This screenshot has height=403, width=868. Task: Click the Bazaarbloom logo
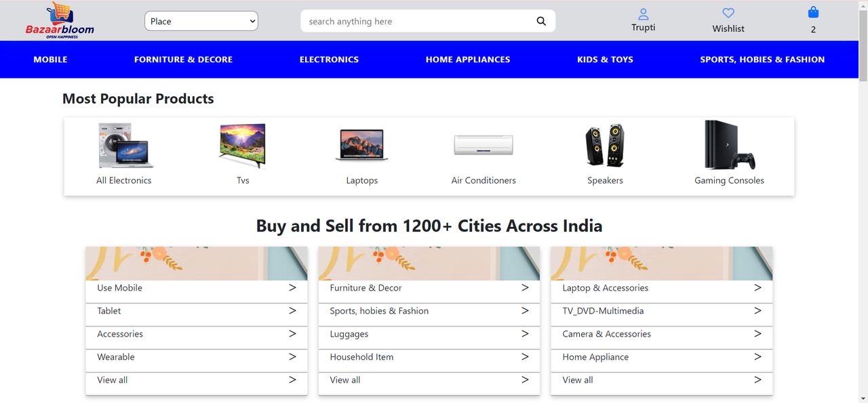pyautogui.click(x=60, y=20)
